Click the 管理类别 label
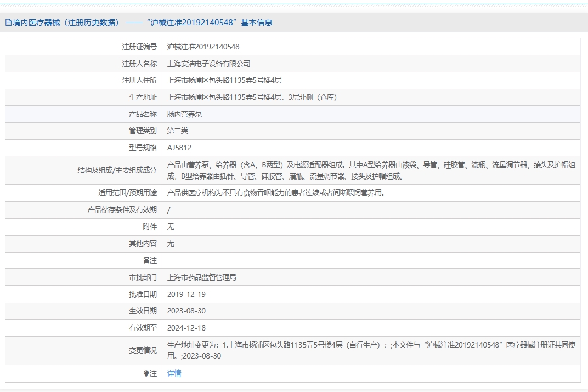 [143, 131]
